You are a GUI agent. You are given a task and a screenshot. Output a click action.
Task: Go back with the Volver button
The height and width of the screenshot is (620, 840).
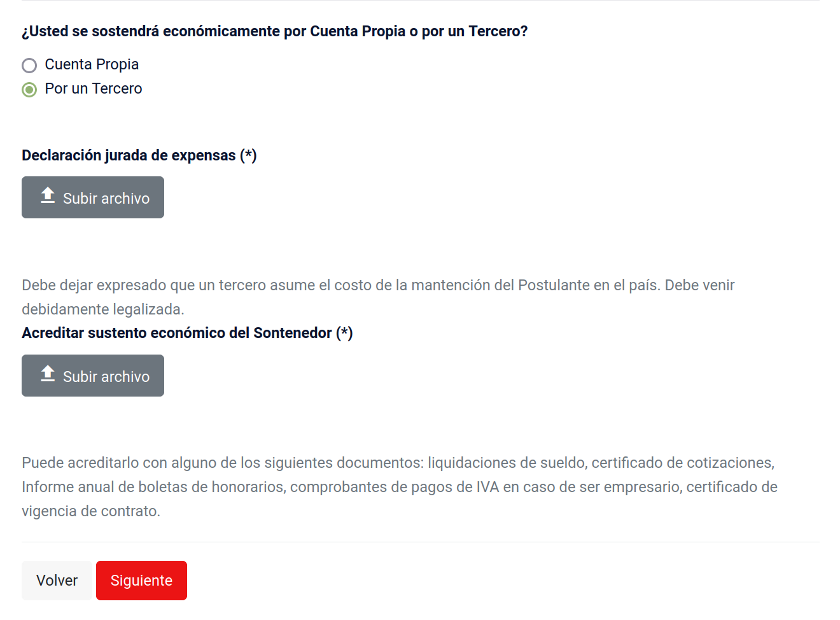57,581
